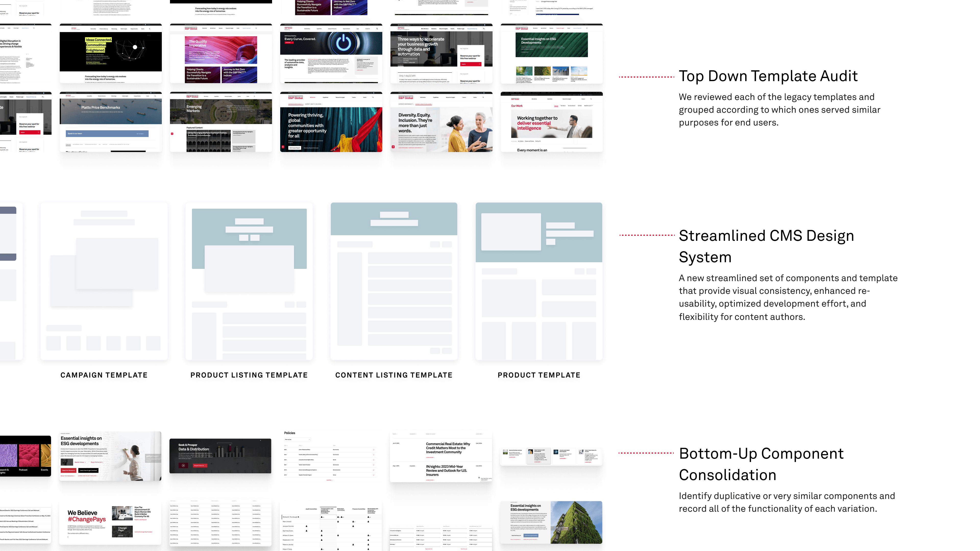980x551 pixels.
Task: Select the Campaign Template wireframe
Action: pos(104,281)
